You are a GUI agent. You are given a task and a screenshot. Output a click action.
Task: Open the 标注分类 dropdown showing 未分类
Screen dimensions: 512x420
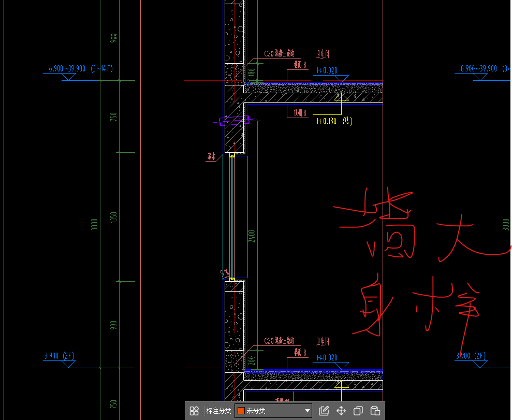(x=273, y=411)
